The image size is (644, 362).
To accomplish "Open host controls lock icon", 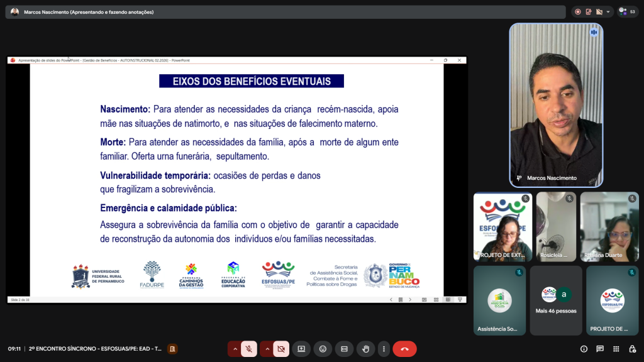I will 631,349.
